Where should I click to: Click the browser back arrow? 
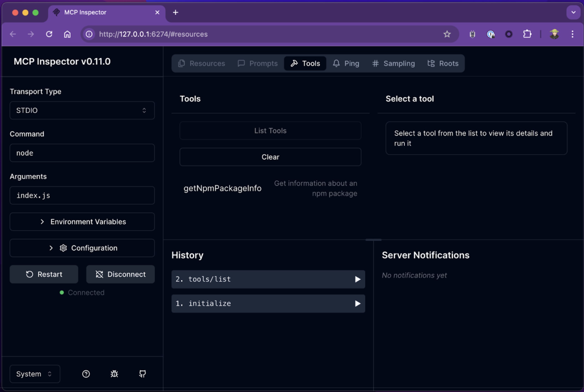[13, 34]
